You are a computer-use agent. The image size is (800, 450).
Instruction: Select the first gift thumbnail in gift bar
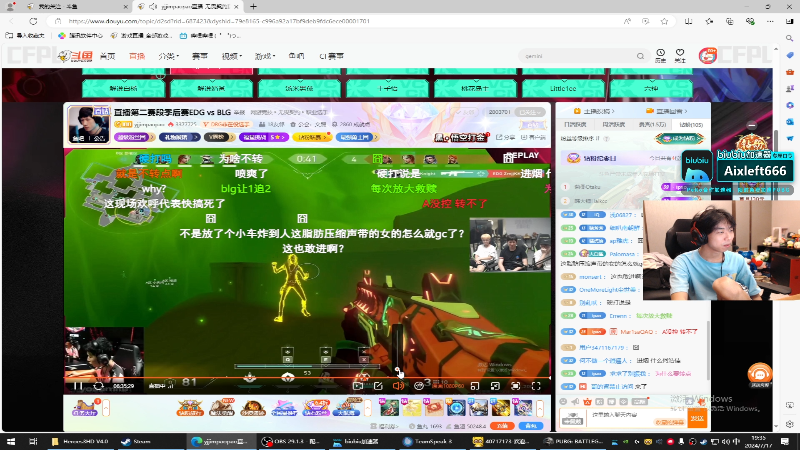(x=389, y=408)
